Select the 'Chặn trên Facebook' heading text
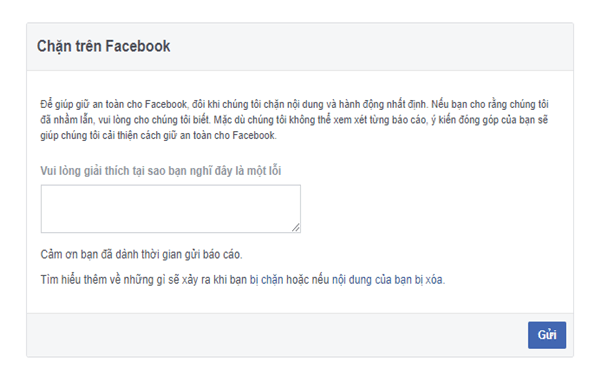Image resolution: width=600 pixels, height=375 pixels. point(103,46)
